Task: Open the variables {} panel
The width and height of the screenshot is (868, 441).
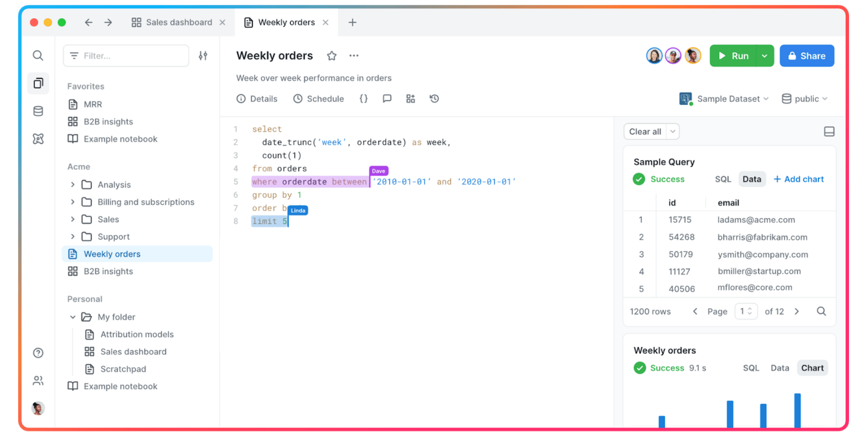Action: [363, 99]
